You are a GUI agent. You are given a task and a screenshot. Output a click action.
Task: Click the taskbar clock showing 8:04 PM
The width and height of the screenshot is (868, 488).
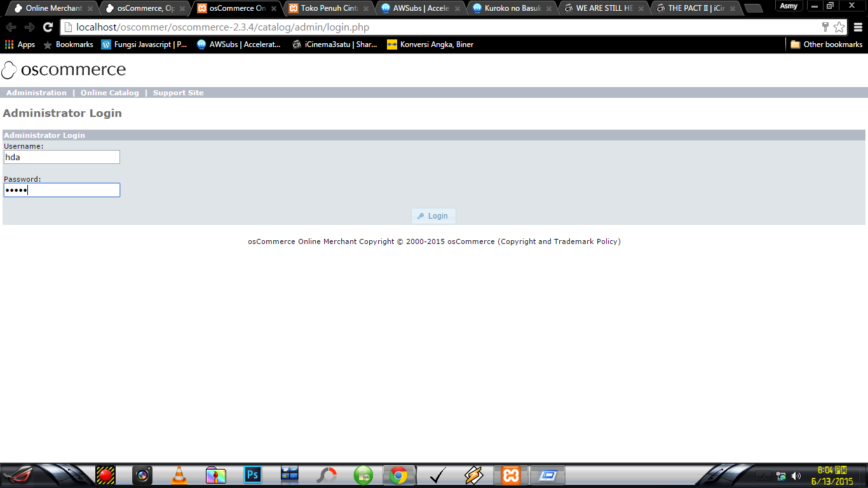coord(832,475)
